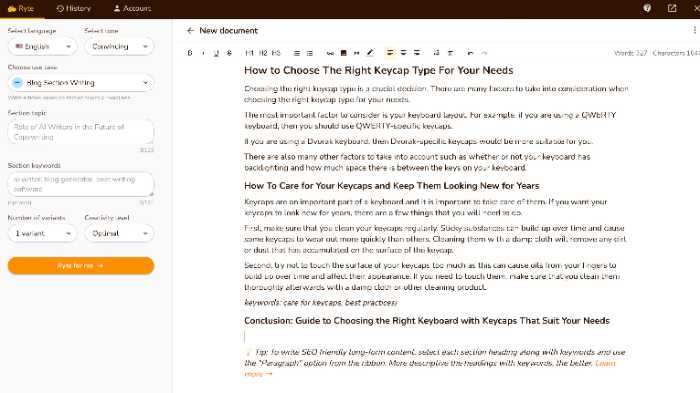The image size is (700, 393).
Task: Center align the text
Action: pos(404,53)
